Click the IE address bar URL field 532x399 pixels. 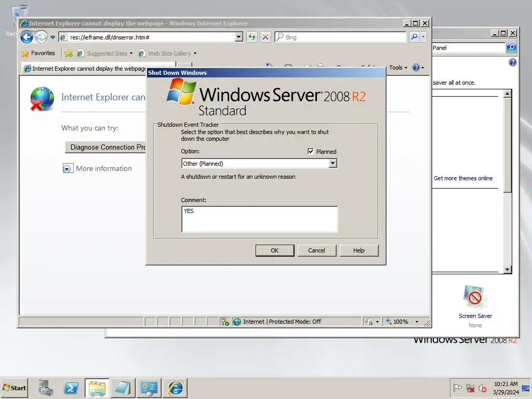click(x=147, y=37)
